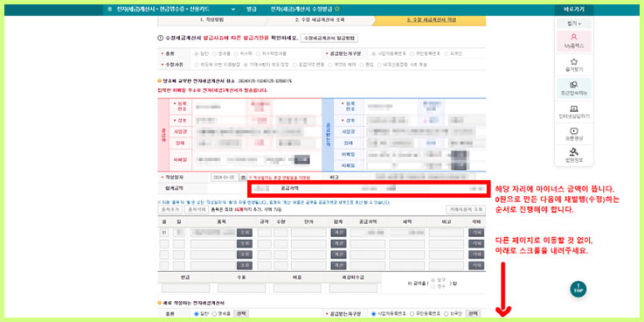This screenshot has width=644, height=322.
Task: Click the 품목추가 button
Action: coord(170,209)
